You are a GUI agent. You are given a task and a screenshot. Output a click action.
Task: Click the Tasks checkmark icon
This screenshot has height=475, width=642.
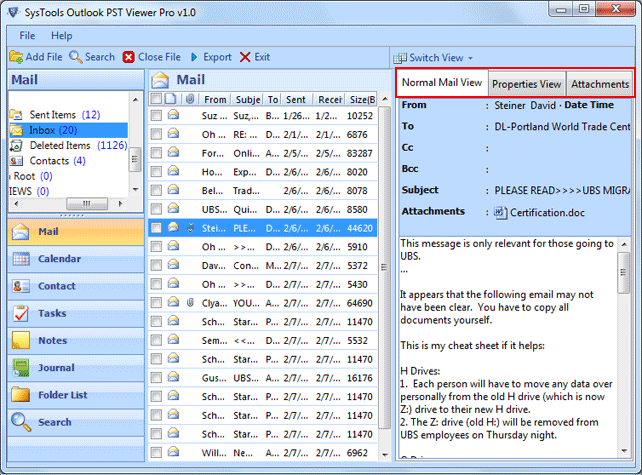pyautogui.click(x=21, y=313)
